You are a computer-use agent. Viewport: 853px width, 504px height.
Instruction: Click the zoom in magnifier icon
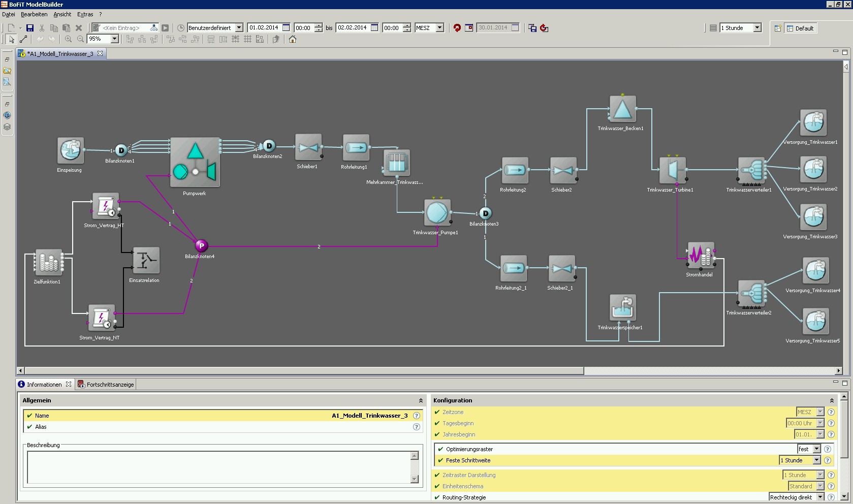(x=68, y=39)
